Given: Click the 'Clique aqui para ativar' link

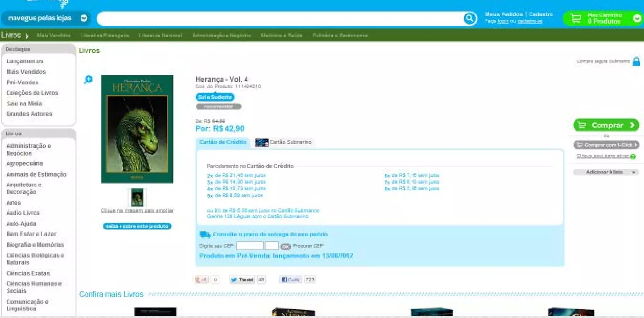Looking at the screenshot, I should (603, 156).
